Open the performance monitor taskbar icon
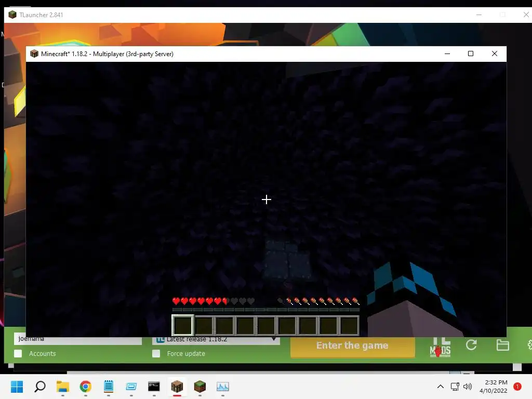 222,387
